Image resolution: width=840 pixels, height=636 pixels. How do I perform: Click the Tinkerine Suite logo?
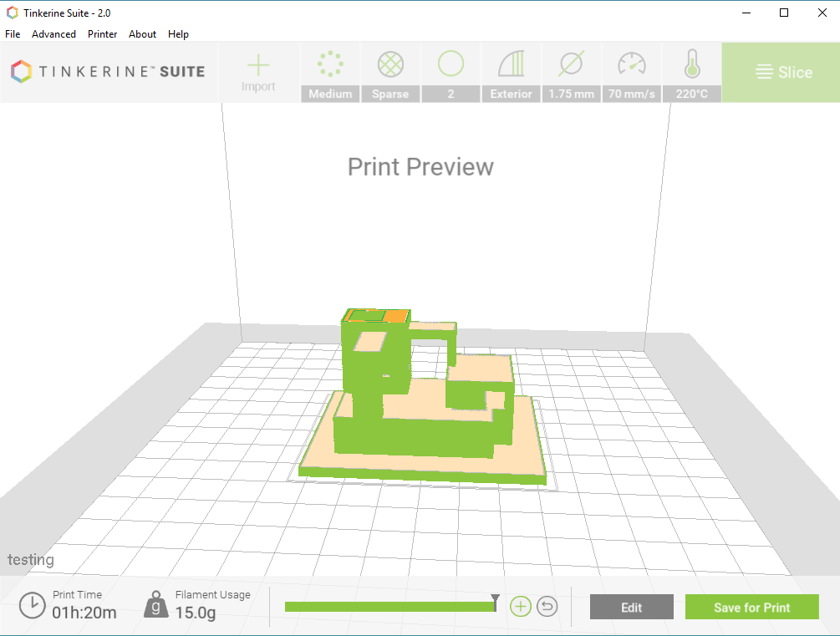click(108, 72)
